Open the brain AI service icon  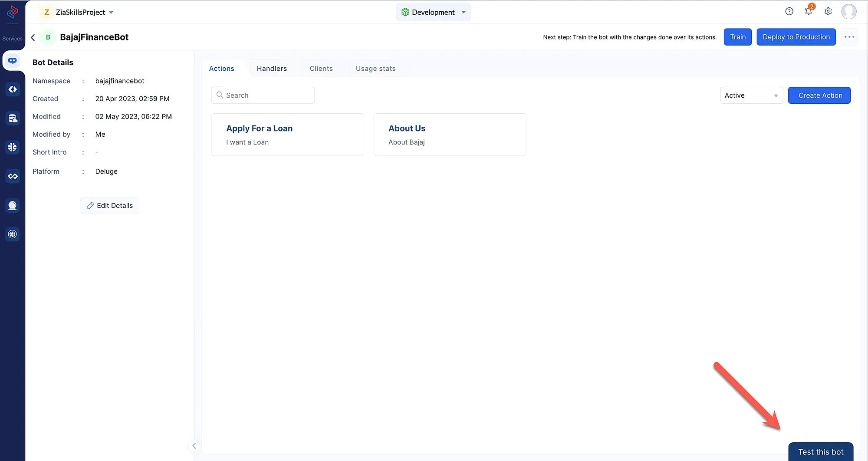[13, 147]
